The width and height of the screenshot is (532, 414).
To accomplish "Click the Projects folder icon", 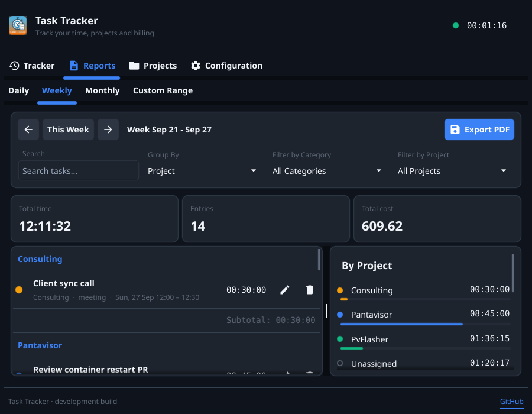I will (134, 66).
